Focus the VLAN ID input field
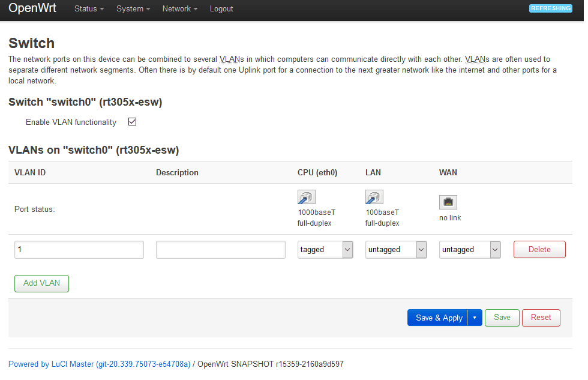The image size is (588, 380). pyautogui.click(x=79, y=250)
